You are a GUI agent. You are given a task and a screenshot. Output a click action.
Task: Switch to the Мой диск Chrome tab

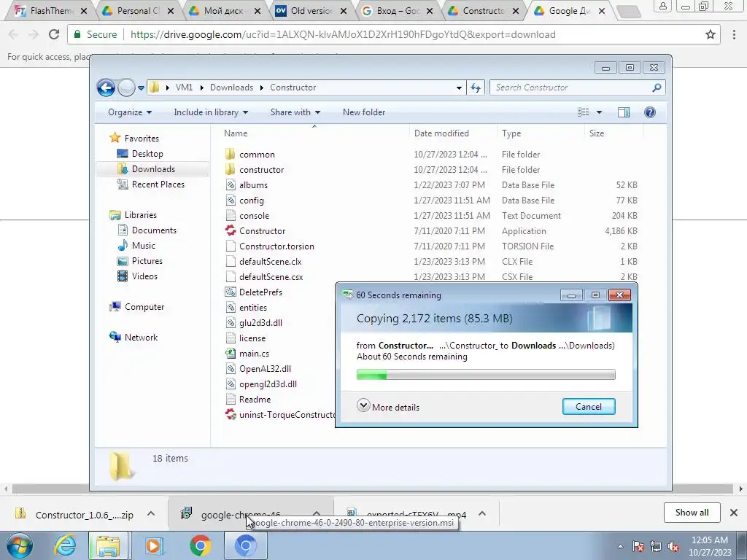point(223,10)
